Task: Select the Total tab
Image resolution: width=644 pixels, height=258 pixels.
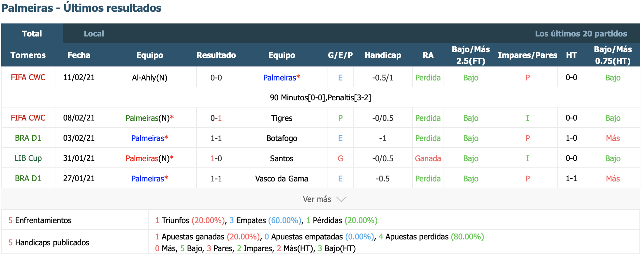Action: 32,34
